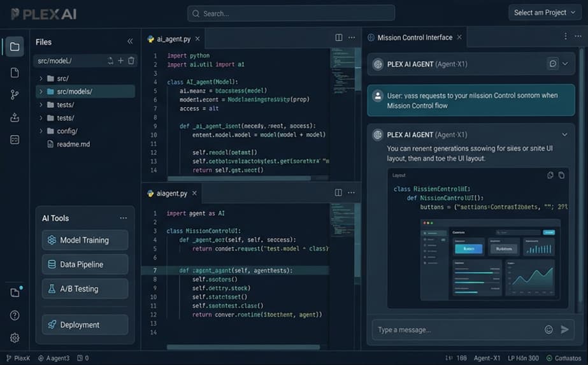
Task: Open the notifications icon with blue dot
Action: click(15, 292)
